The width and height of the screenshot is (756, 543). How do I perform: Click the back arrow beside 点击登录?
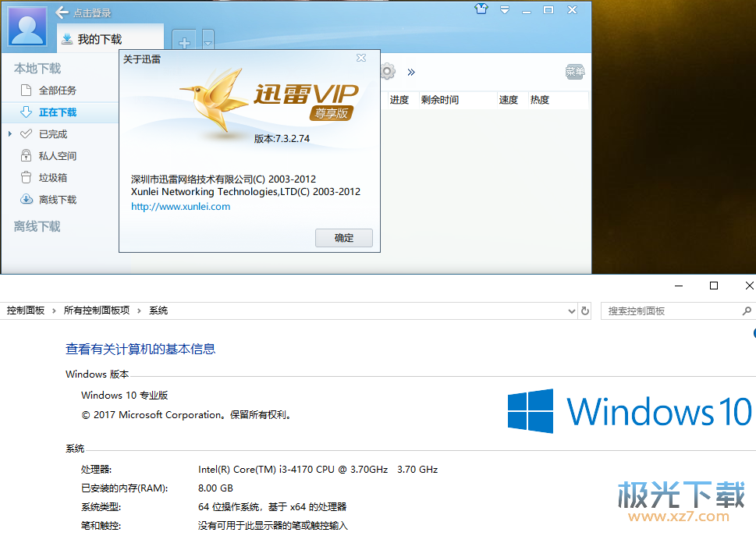pos(62,12)
